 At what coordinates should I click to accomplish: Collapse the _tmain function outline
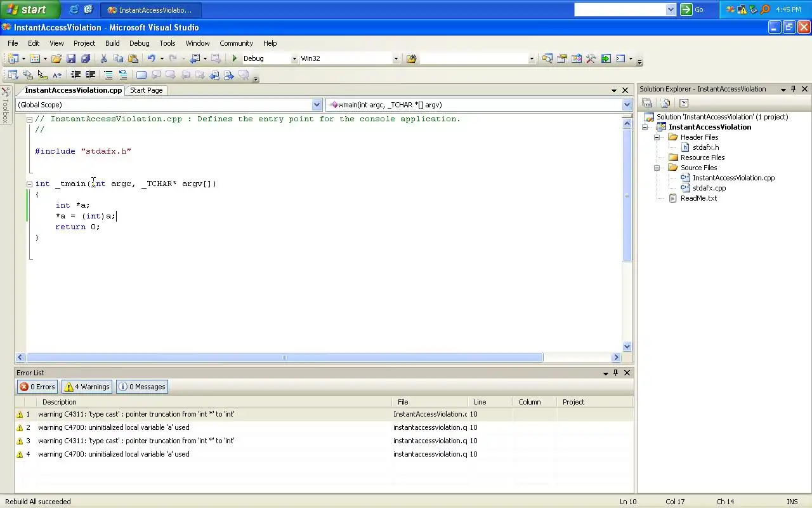29,184
